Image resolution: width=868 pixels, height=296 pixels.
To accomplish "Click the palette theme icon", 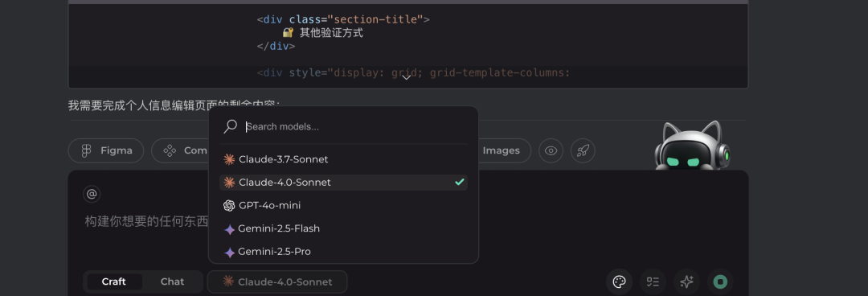I will tap(619, 282).
